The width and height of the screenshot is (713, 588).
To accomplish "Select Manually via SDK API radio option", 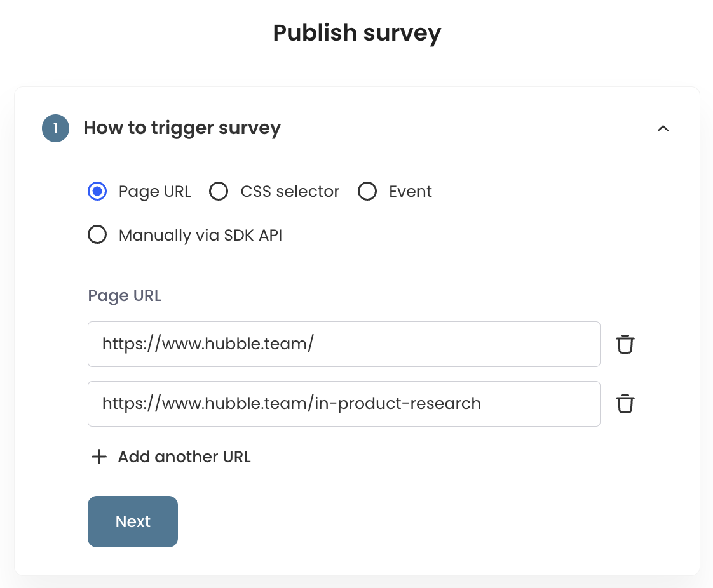I will (x=97, y=236).
